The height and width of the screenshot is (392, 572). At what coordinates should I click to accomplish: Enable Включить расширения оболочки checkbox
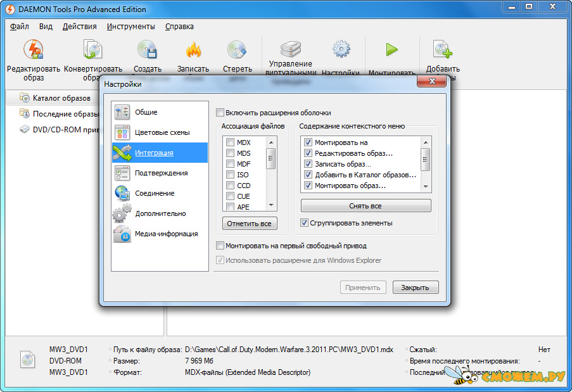[x=220, y=112]
